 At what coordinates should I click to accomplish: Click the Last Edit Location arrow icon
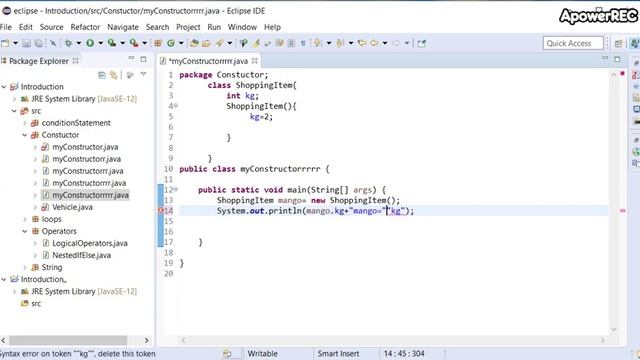362,43
